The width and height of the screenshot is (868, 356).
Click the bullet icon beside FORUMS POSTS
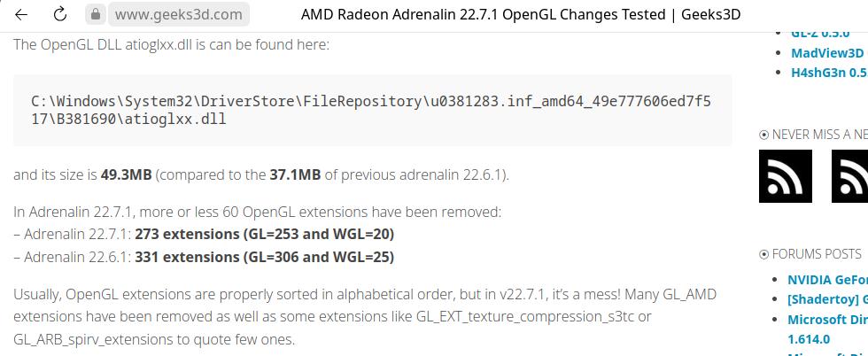pos(764,254)
